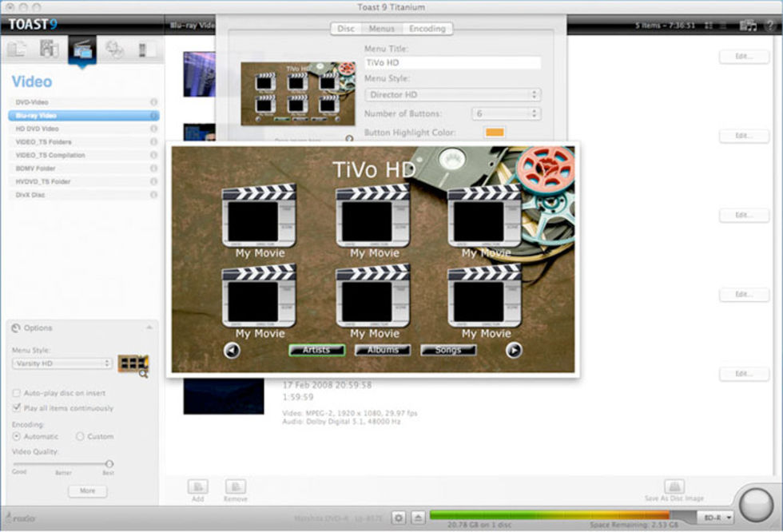Select the Audio category icon
Viewport: 783px width, 532px height.
pyautogui.click(x=50, y=50)
